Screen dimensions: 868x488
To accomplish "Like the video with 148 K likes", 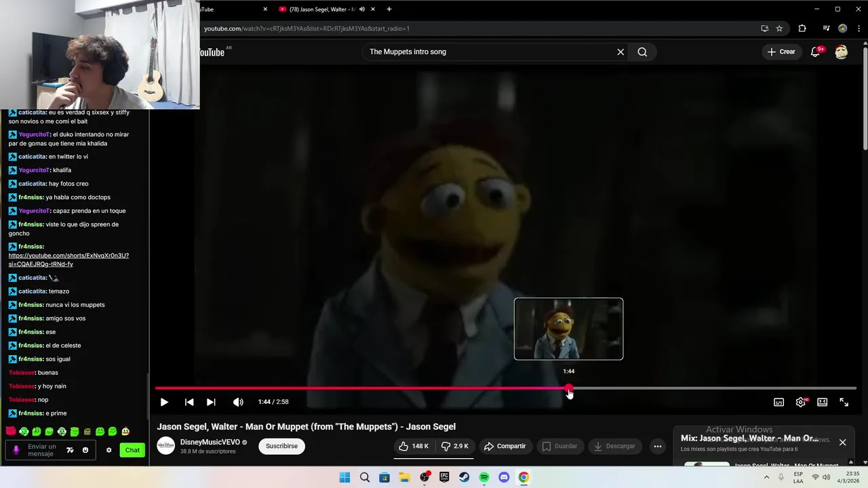I will point(414,446).
